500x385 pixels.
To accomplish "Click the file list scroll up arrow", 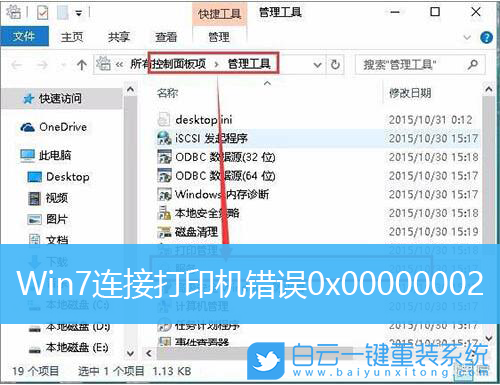I will click(489, 89).
